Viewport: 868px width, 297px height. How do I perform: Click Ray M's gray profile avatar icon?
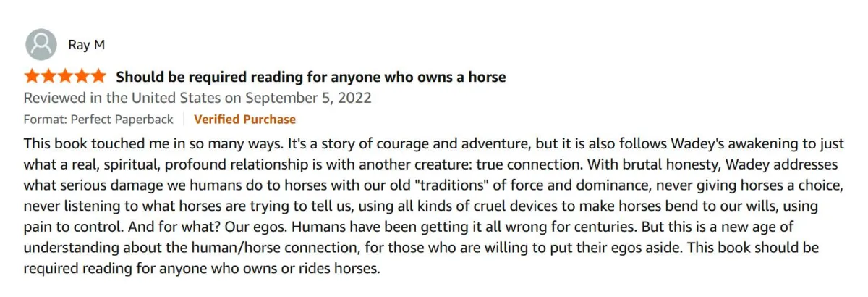[x=41, y=45]
